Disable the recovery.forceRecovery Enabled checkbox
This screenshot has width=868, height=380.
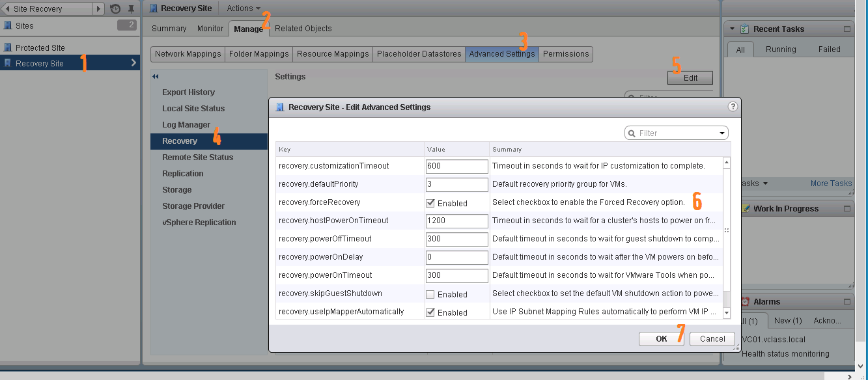[x=430, y=202]
